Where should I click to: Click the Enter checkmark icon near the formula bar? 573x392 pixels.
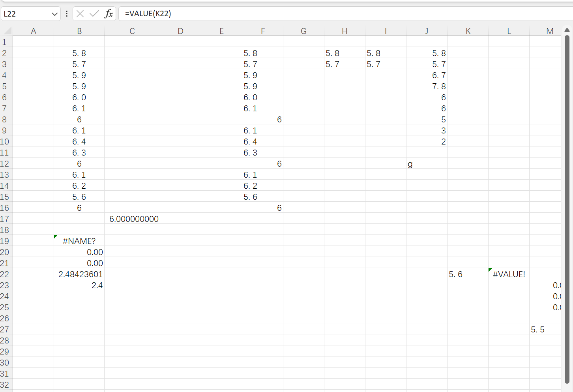(94, 13)
